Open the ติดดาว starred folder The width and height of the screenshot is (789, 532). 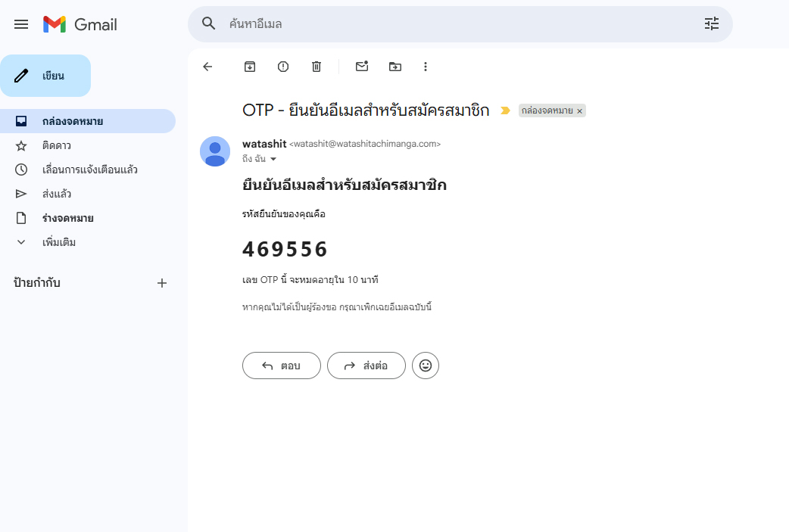(x=57, y=145)
